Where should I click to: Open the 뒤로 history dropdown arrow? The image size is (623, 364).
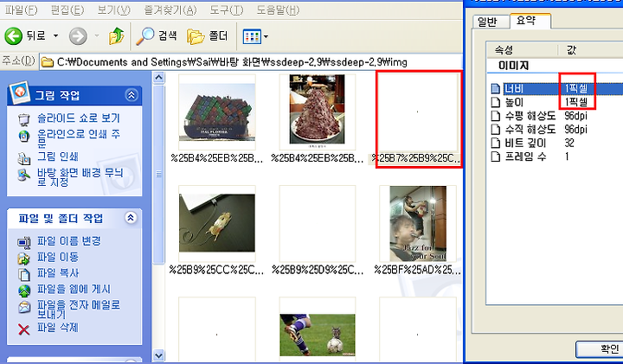point(55,36)
